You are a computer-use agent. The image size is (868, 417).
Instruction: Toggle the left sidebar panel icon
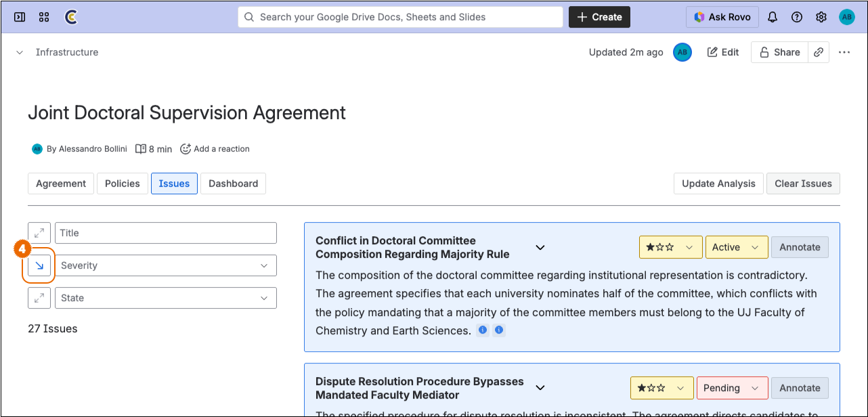tap(20, 17)
